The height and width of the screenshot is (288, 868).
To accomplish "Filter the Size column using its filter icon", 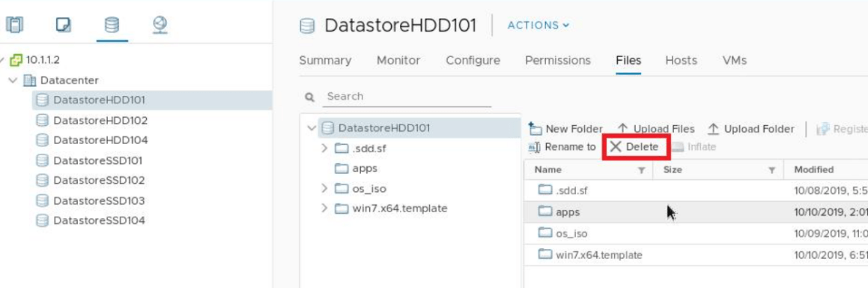I will [x=771, y=170].
